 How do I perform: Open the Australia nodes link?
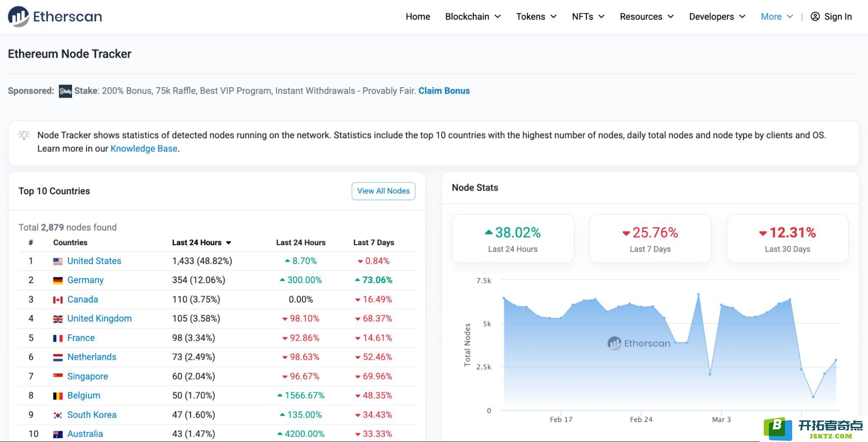click(85, 434)
